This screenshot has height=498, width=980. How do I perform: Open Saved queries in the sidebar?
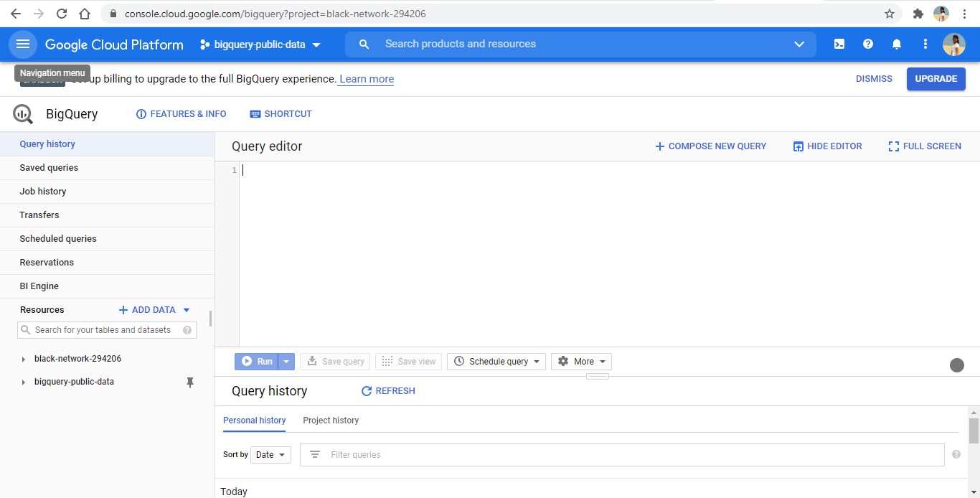coord(107,168)
